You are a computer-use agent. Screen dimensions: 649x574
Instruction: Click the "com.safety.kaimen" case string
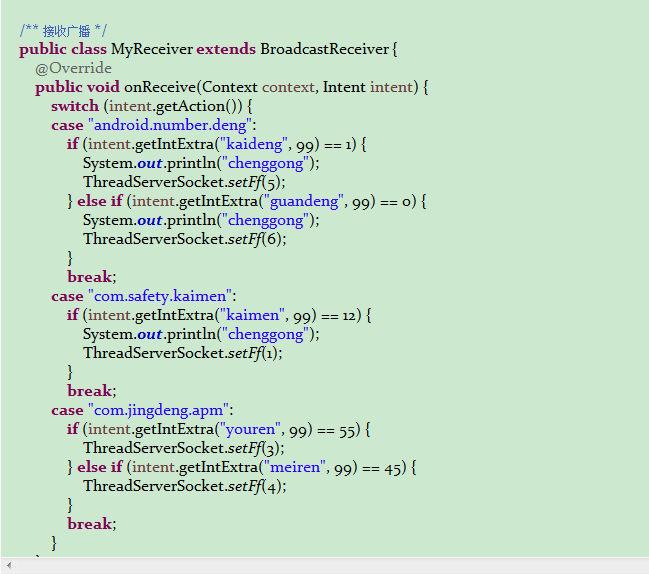tap(162, 296)
